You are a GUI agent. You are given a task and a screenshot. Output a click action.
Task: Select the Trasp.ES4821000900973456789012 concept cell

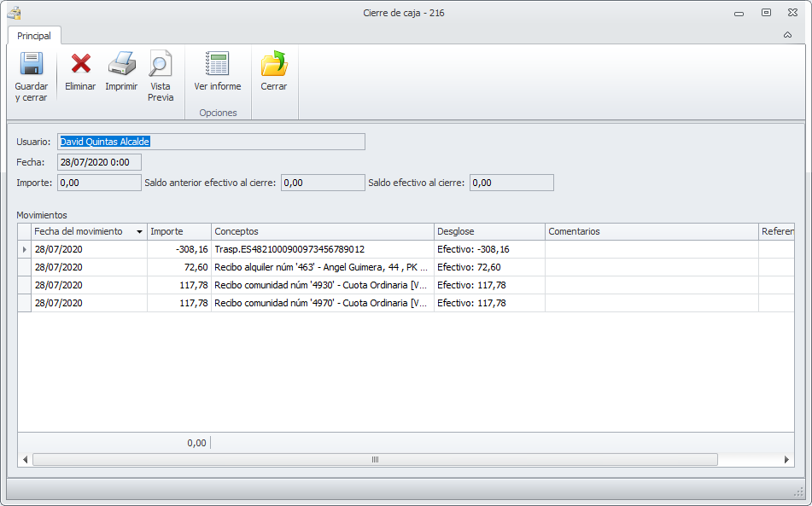coord(323,249)
